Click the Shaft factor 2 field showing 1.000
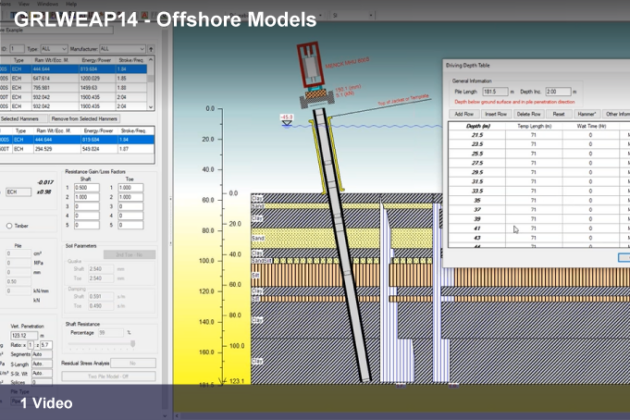This screenshot has height=420, width=630. point(87,197)
